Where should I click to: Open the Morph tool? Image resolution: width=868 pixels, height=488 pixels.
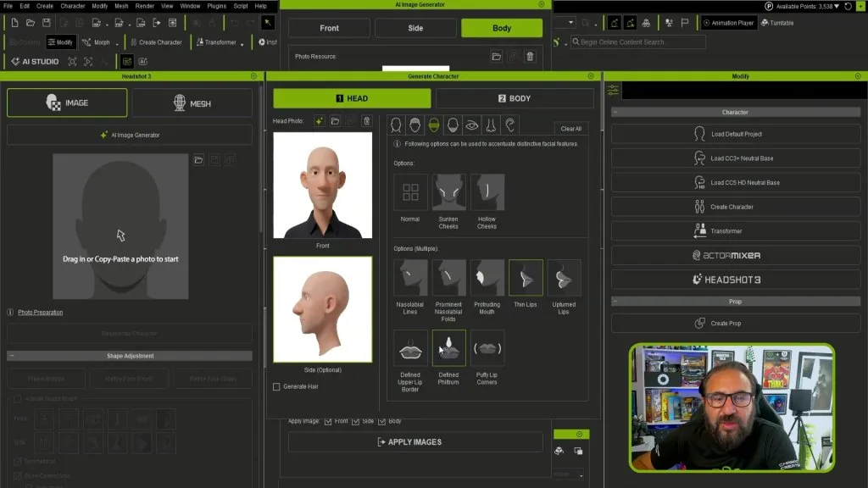point(97,42)
